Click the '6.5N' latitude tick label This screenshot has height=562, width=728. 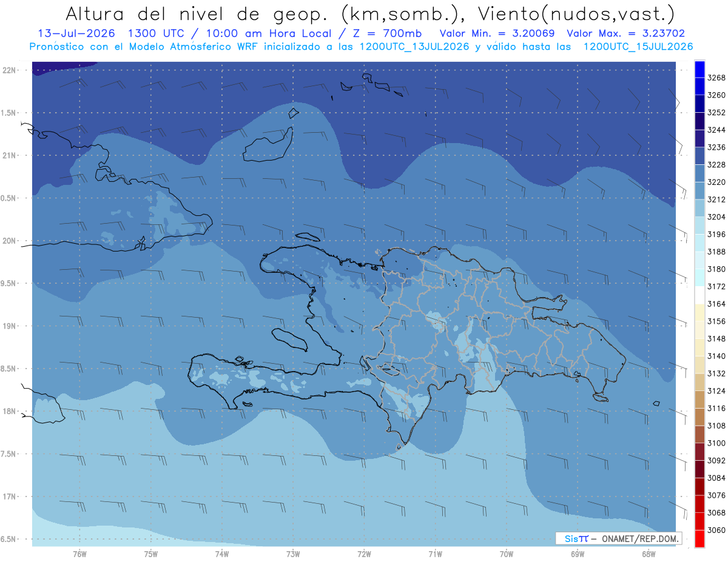coord(8,539)
